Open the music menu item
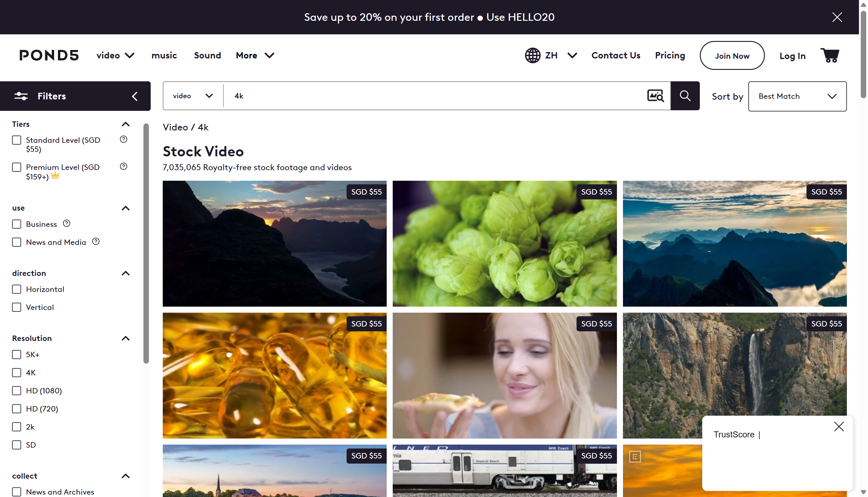The image size is (868, 497). click(164, 55)
